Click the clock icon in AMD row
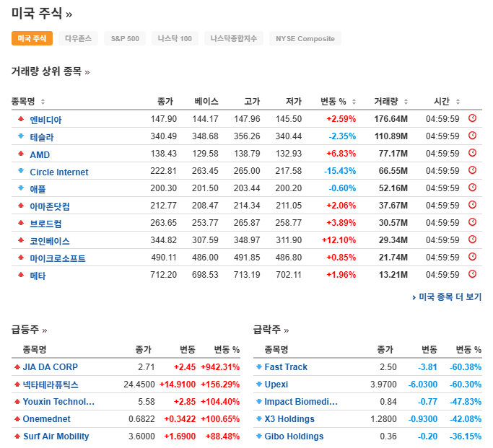493x448 pixels. coord(472,153)
